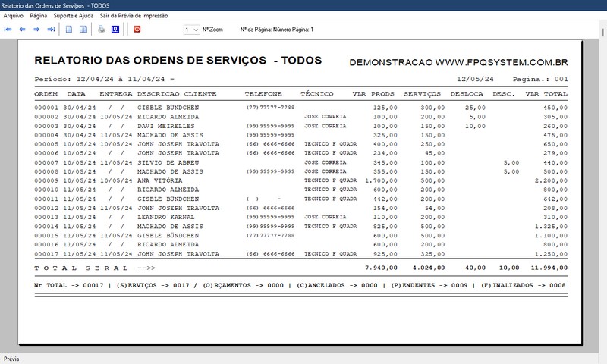Click the VLR TOTAL column header
This screenshot has width=607, height=364.
tap(546, 94)
